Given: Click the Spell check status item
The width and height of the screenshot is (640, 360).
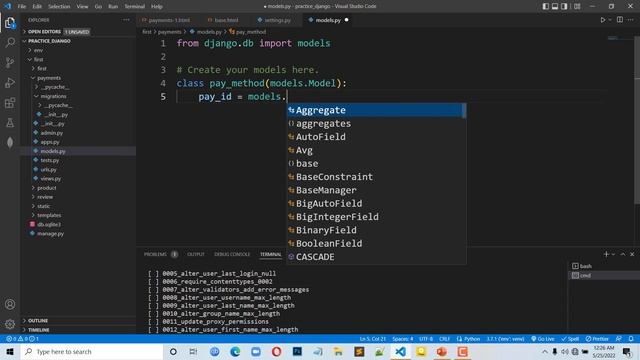Looking at the screenshot, I should (x=570, y=339).
